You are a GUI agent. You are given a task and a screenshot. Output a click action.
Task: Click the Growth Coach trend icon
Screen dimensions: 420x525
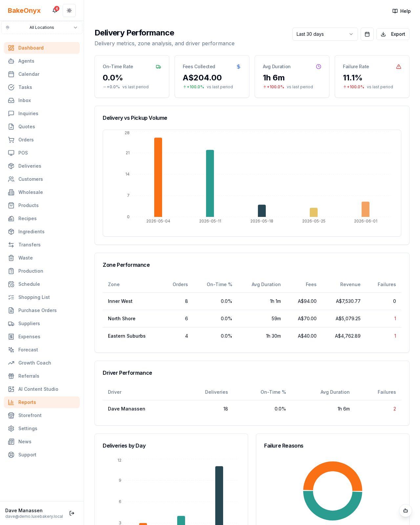coord(11,363)
